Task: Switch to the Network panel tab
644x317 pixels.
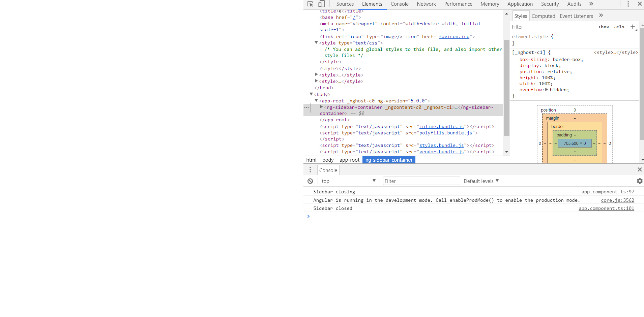Action: tap(426, 4)
